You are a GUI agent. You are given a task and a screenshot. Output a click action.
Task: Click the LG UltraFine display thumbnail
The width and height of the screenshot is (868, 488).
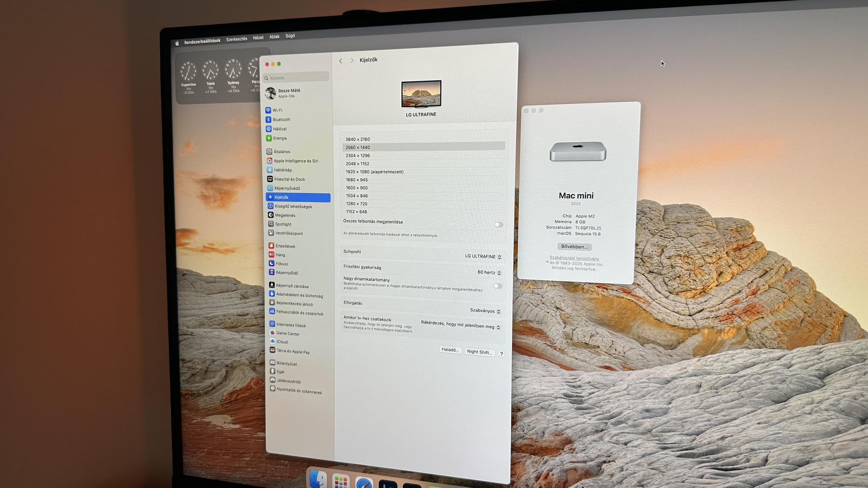pos(421,94)
